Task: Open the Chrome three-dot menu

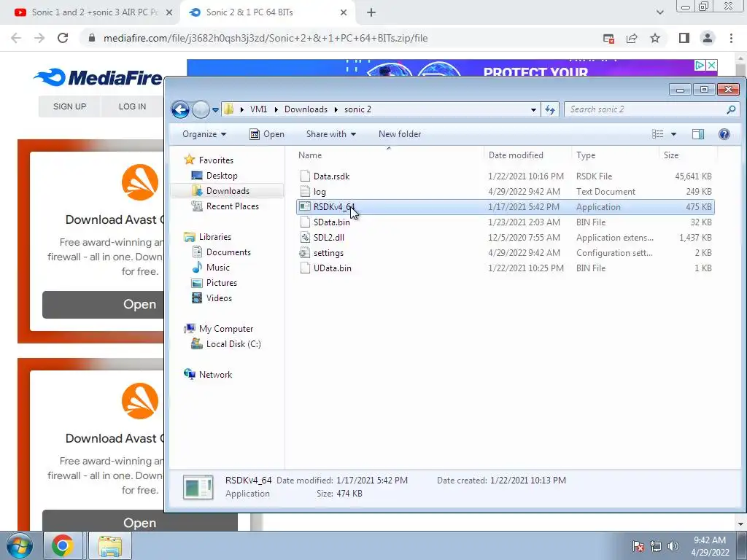Action: (x=731, y=38)
